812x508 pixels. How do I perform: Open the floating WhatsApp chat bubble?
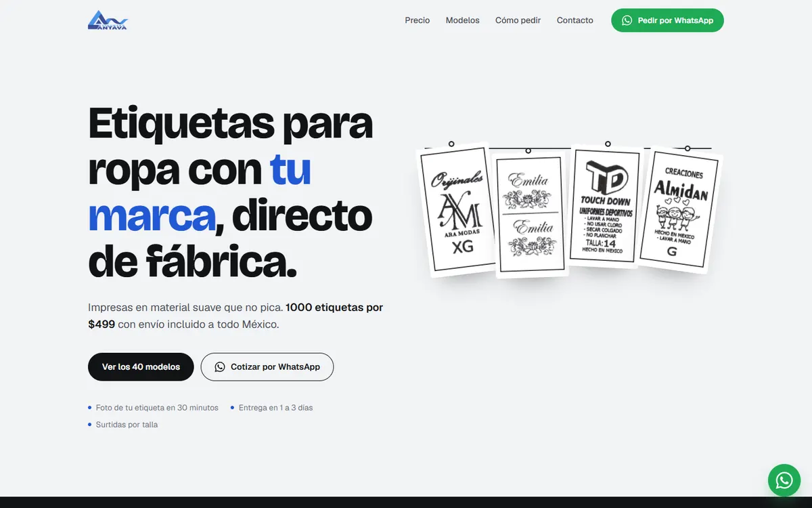(784, 480)
